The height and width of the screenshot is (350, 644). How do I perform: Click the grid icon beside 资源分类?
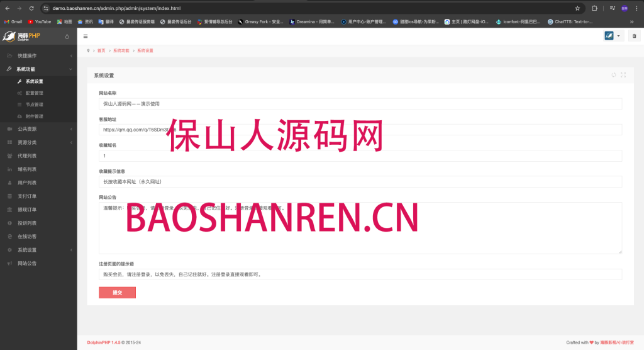click(x=9, y=142)
